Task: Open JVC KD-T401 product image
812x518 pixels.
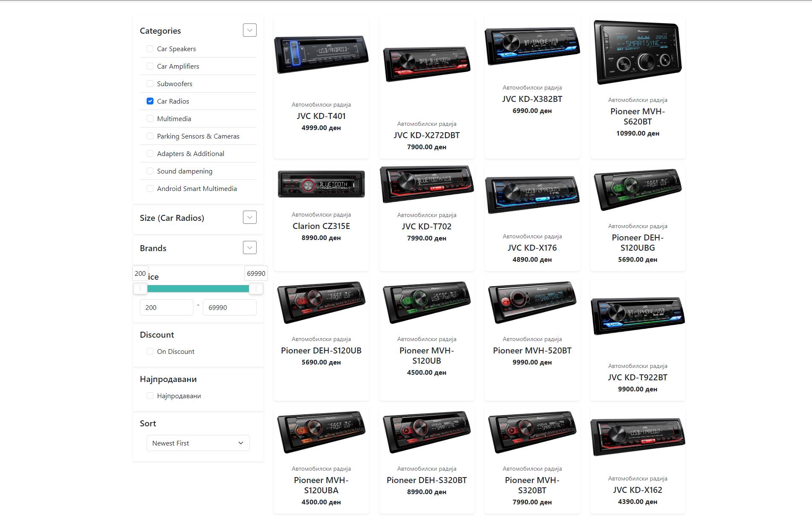Action: point(321,55)
